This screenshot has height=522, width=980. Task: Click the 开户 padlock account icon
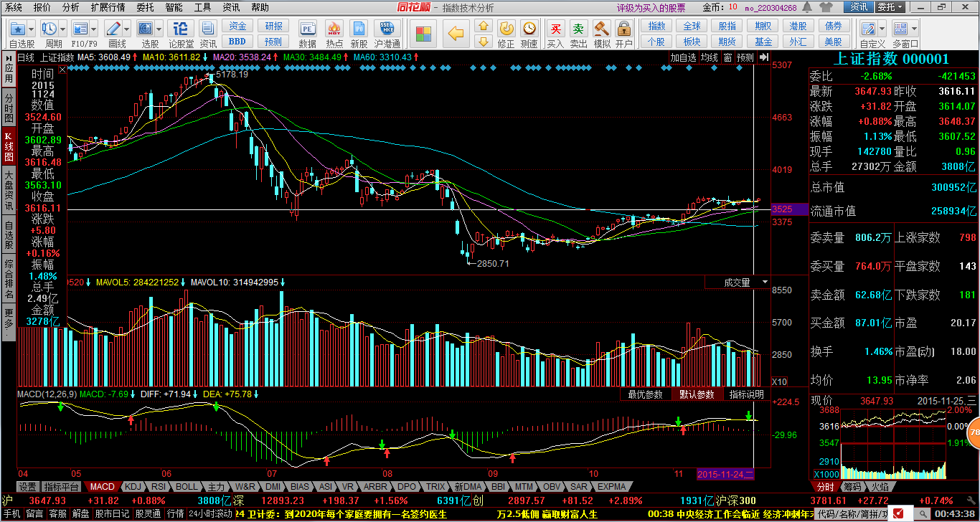[x=624, y=29]
